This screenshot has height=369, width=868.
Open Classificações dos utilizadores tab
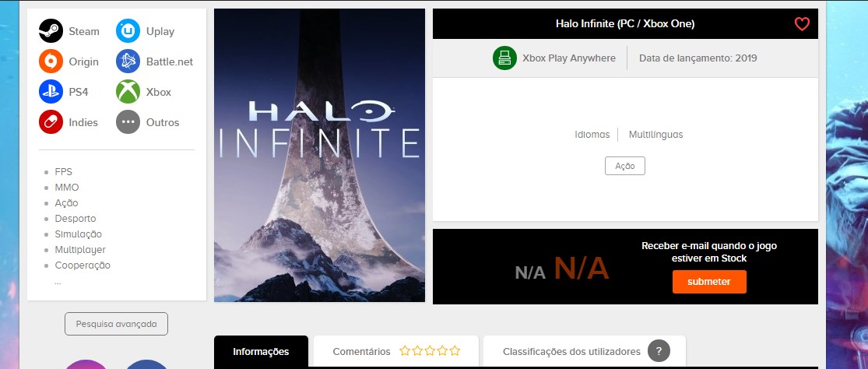tap(585, 351)
